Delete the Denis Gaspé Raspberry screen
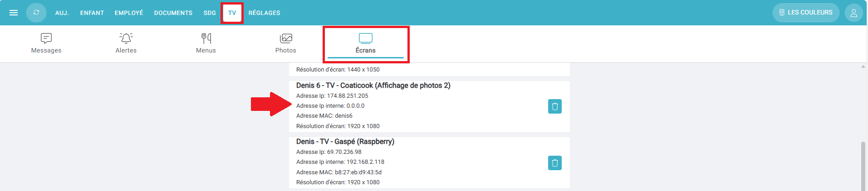 (554, 163)
